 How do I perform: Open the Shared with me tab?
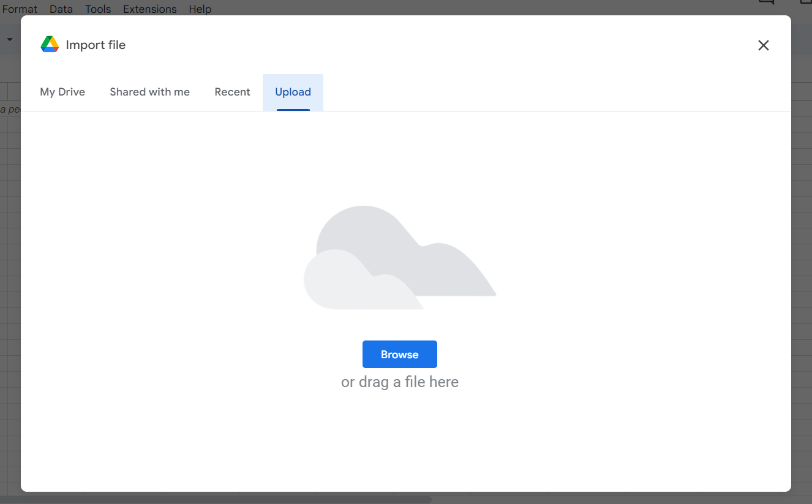(x=149, y=92)
